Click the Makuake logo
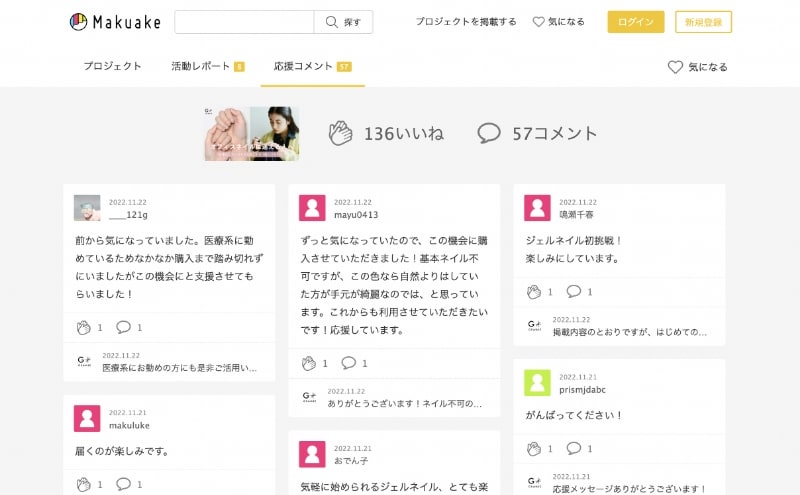The height and width of the screenshot is (495, 800). click(115, 22)
